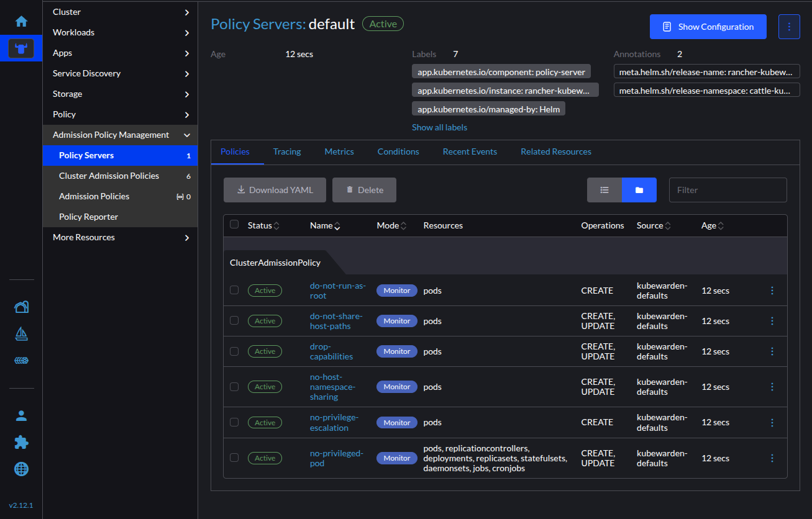Screen dimensions: 812x519
Task: Check the select-all checkbox in table header
Action: pos(234,225)
